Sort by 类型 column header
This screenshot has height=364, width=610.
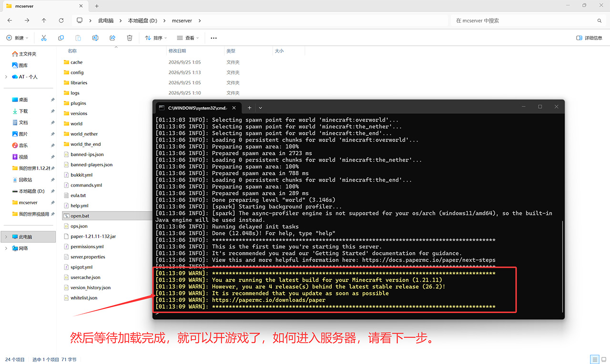[231, 51]
